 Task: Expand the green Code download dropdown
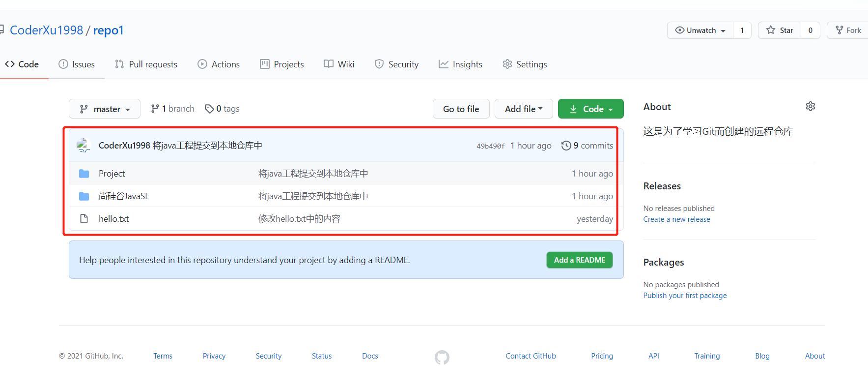pyautogui.click(x=591, y=109)
